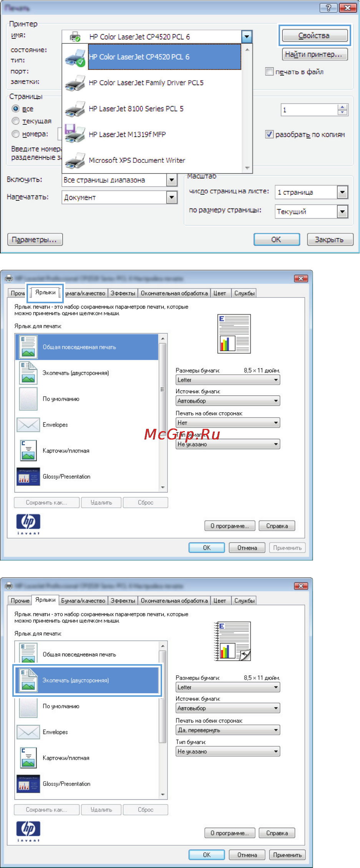This screenshot has height=868, width=360.
Task: Click the По умолчанию icon in the Общая-selected dialog
Action: [28, 399]
